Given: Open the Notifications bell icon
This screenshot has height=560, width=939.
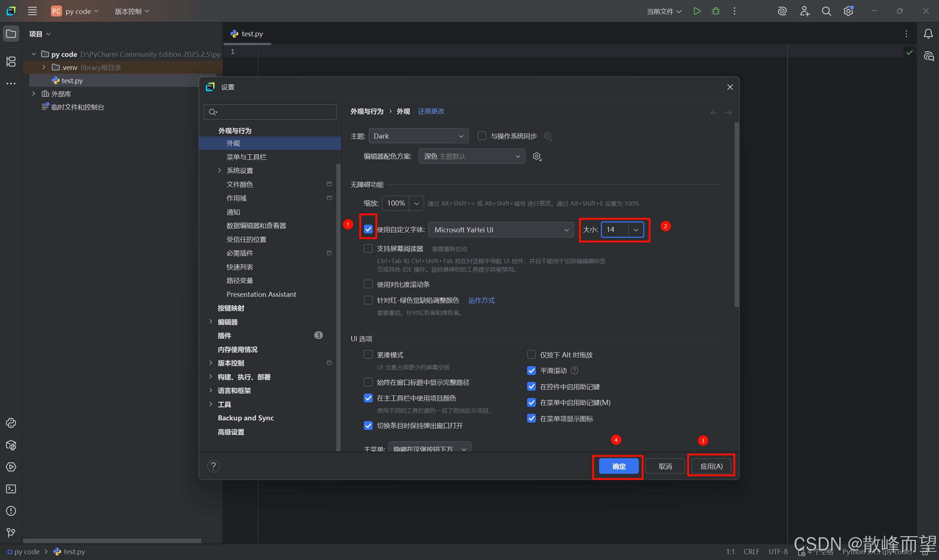Looking at the screenshot, I should (x=928, y=34).
